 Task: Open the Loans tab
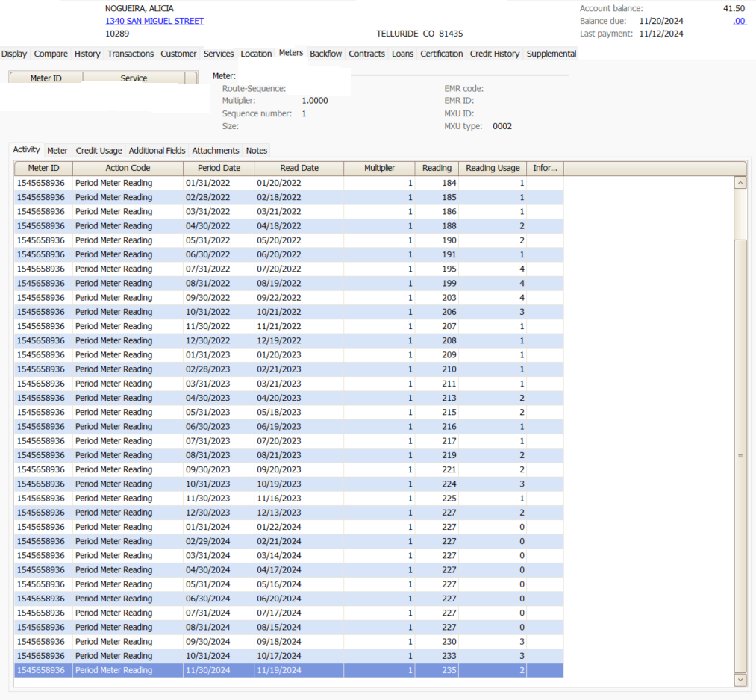(402, 54)
